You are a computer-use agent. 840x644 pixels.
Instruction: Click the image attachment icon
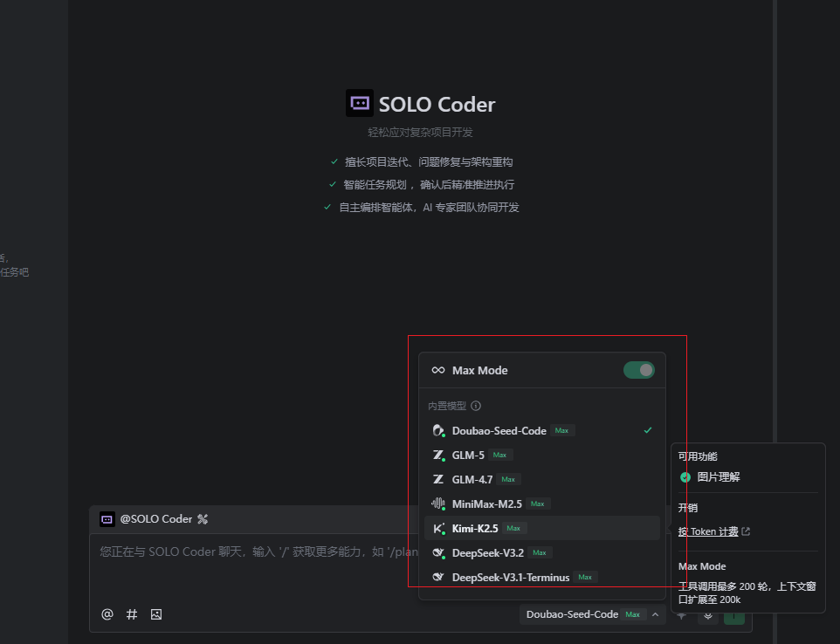point(156,614)
